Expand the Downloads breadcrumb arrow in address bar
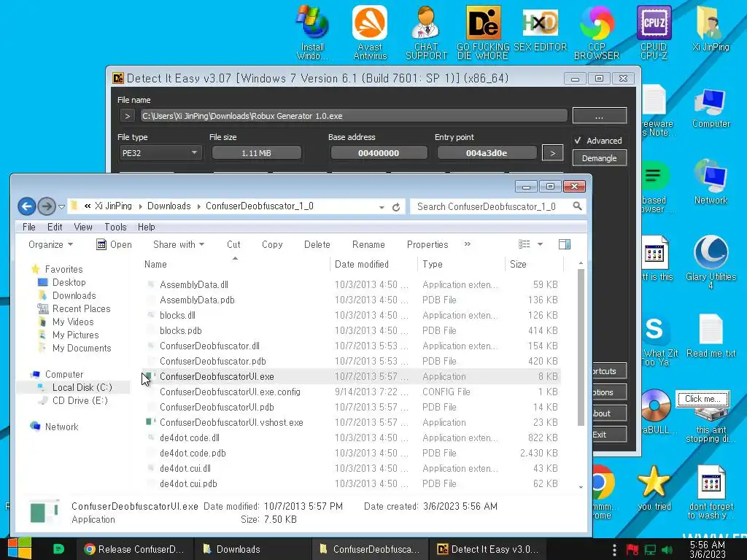 (x=198, y=206)
